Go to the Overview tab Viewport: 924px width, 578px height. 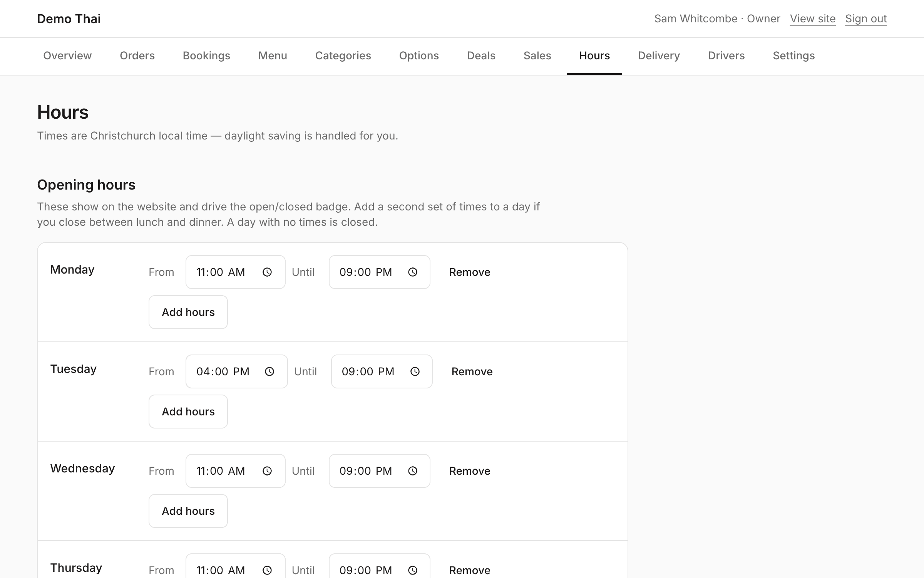(67, 56)
